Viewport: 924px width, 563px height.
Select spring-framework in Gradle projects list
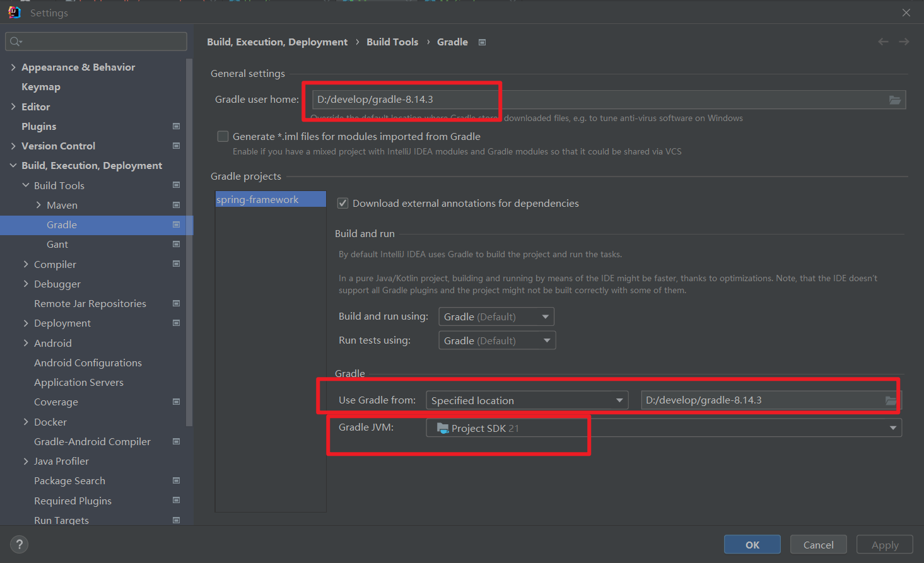click(x=258, y=199)
